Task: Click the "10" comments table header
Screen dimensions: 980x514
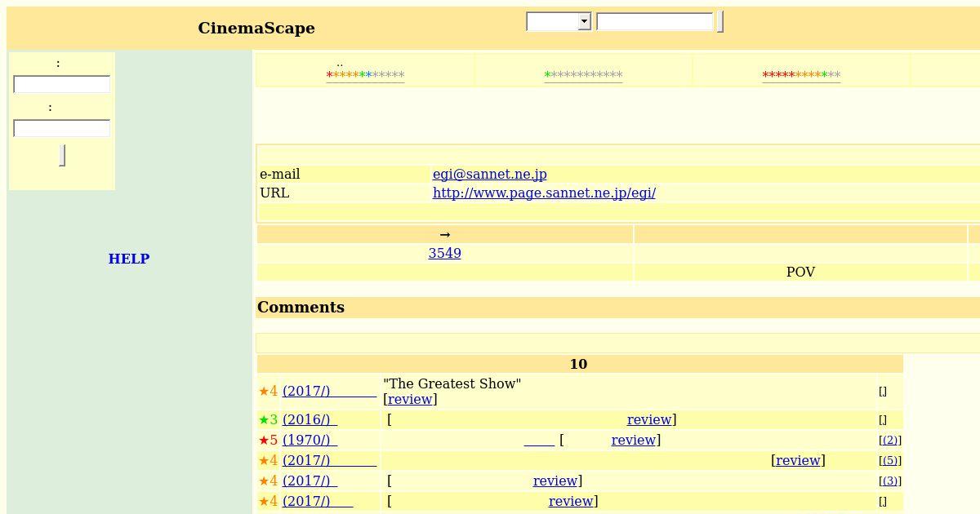Action: pyautogui.click(x=578, y=364)
